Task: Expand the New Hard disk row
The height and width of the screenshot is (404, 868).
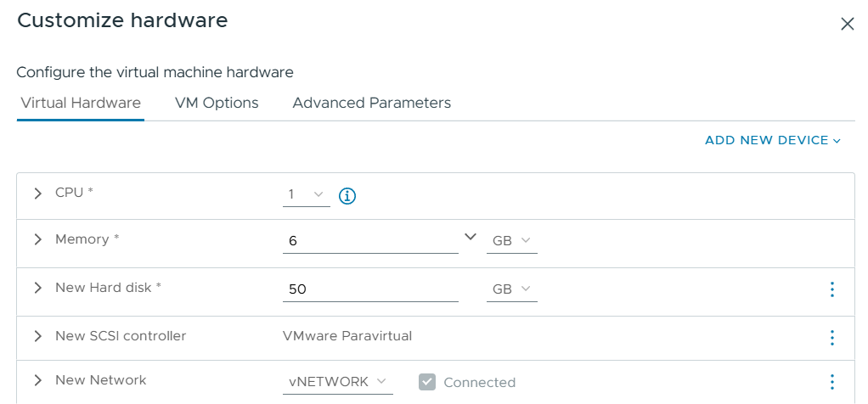Action: click(x=37, y=288)
